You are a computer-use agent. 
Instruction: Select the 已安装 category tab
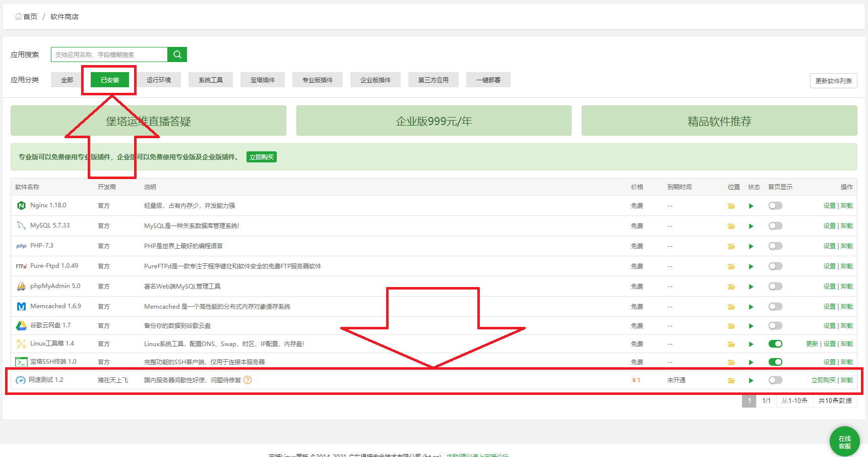(110, 80)
